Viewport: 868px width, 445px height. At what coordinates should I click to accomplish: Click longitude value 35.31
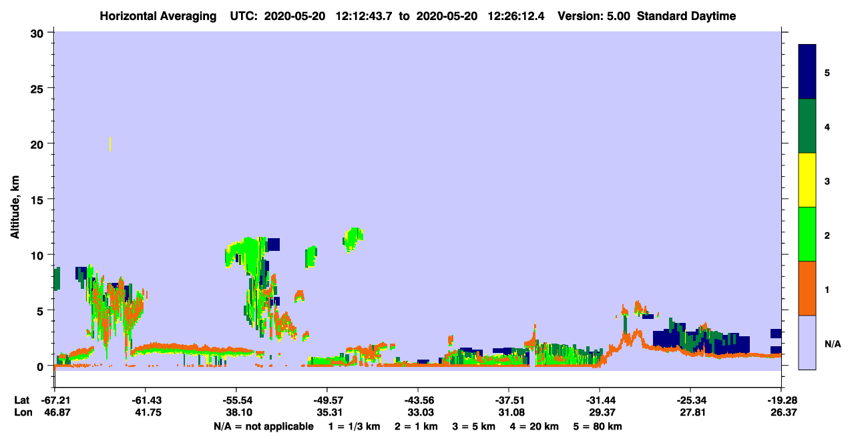pos(329,412)
